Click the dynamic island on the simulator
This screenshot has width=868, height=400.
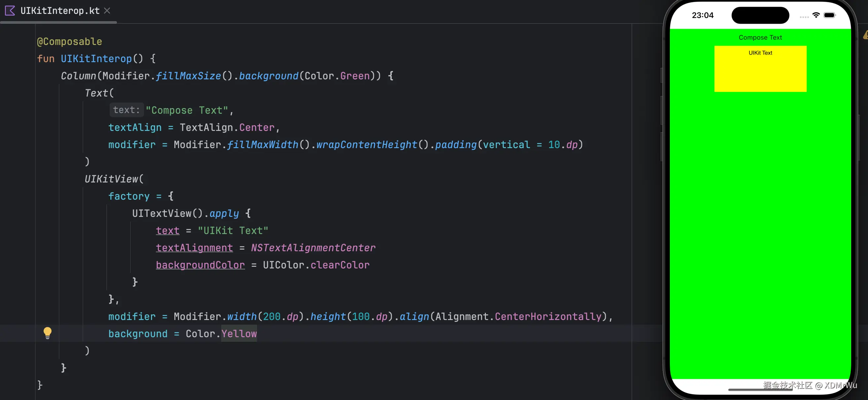click(760, 15)
